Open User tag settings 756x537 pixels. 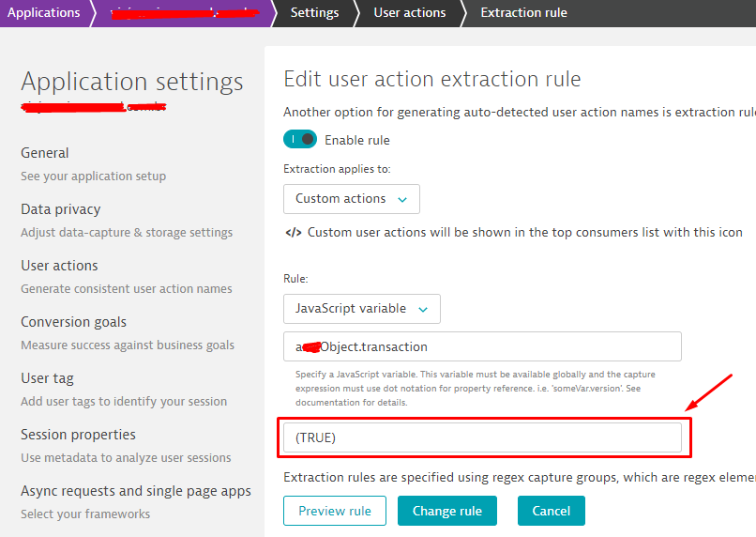click(x=47, y=378)
